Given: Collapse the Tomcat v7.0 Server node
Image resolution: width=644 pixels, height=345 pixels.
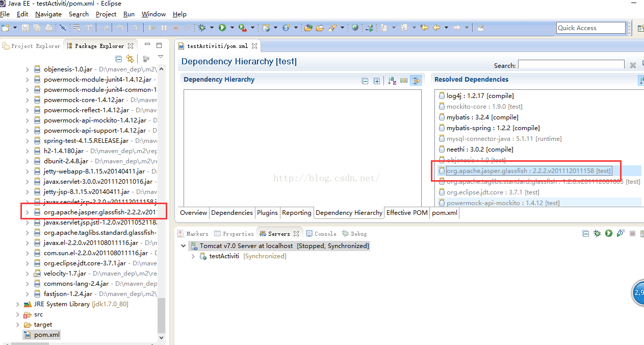Looking at the screenshot, I should pyautogui.click(x=184, y=245).
